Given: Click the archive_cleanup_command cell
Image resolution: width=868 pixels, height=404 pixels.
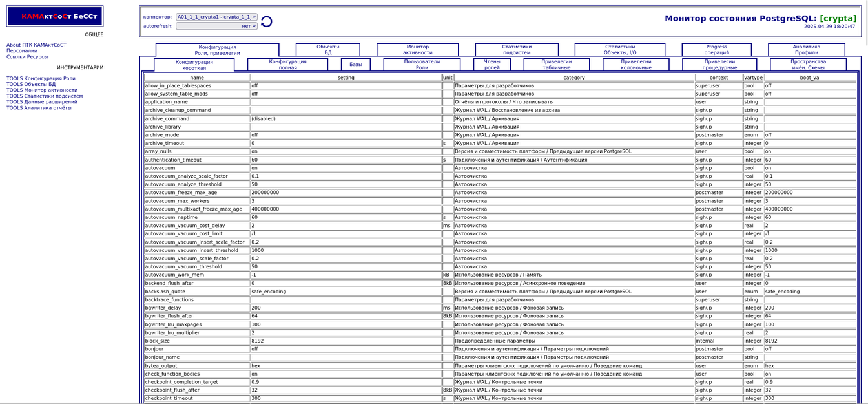Looking at the screenshot, I should click(x=197, y=111).
